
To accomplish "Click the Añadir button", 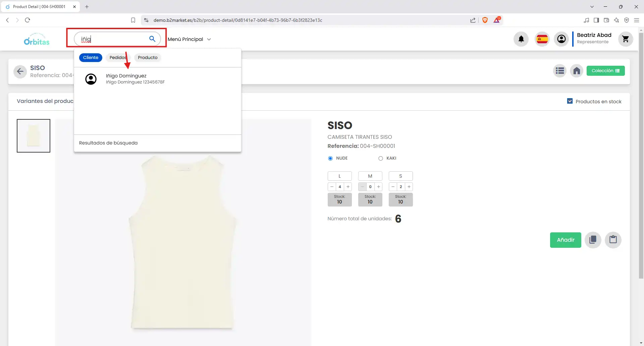I will [566, 240].
